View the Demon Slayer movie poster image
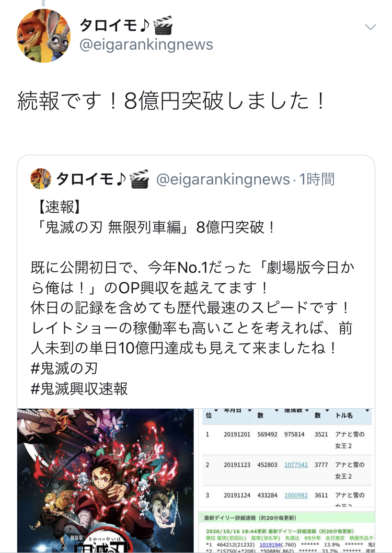 click(x=106, y=481)
